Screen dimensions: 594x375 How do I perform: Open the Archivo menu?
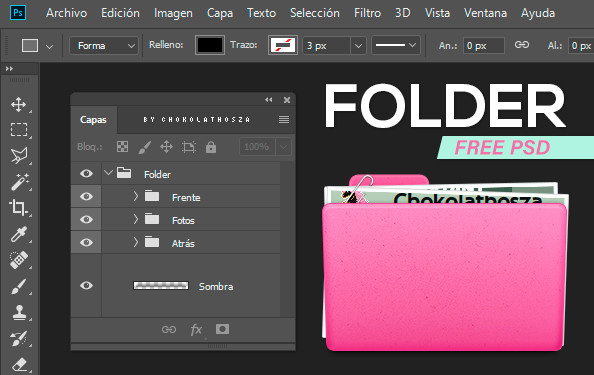[x=67, y=13]
